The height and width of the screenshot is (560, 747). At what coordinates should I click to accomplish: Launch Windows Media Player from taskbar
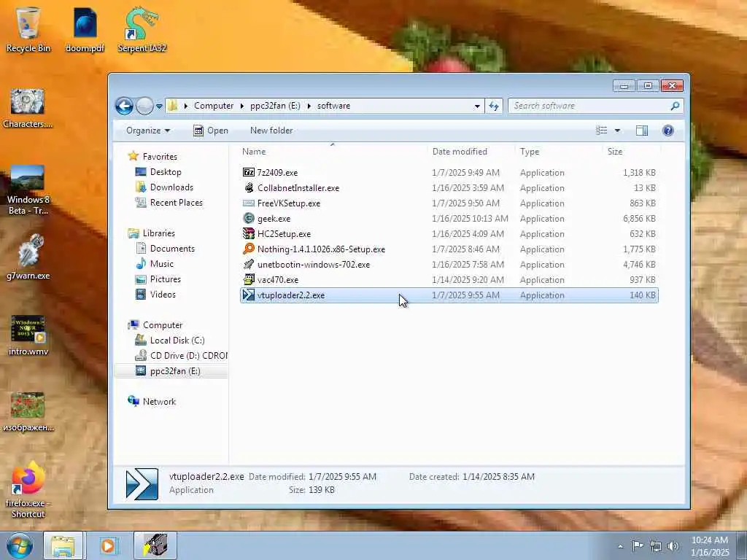pos(108,545)
